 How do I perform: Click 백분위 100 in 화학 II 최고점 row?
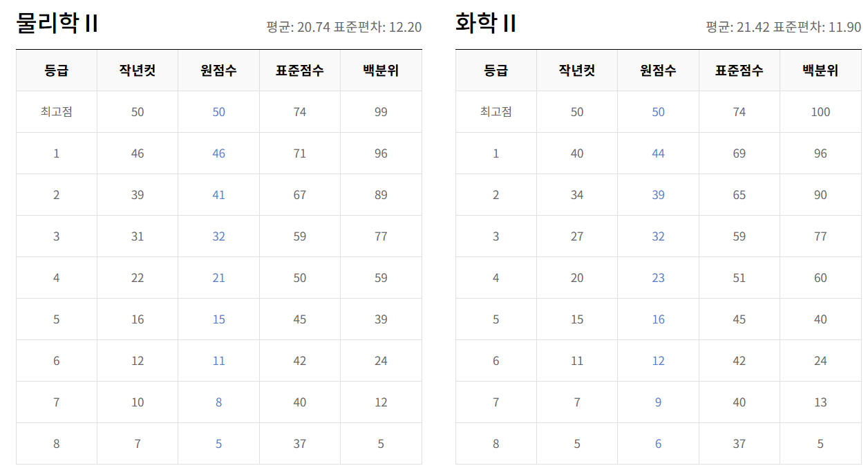(820, 112)
